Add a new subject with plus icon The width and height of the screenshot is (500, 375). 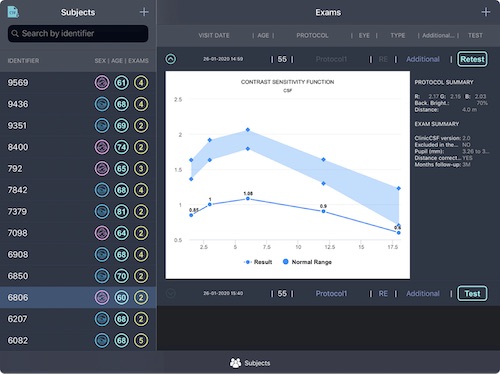[144, 12]
